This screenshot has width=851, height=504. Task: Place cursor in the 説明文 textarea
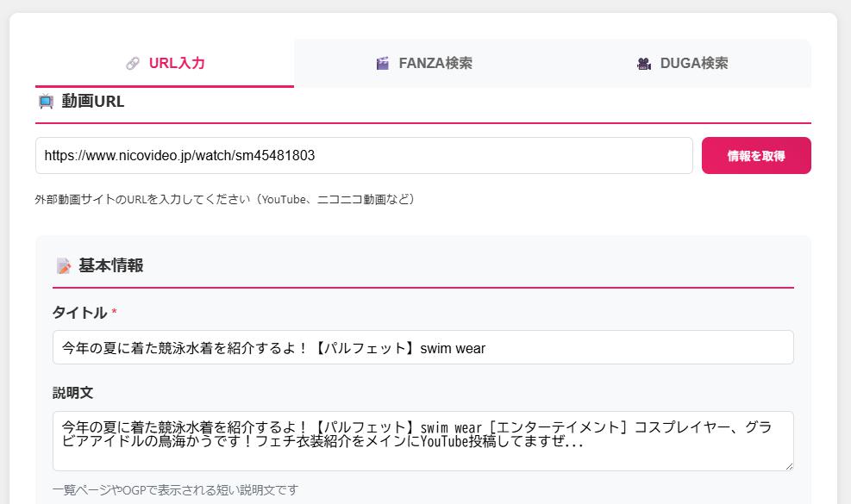[422, 440]
